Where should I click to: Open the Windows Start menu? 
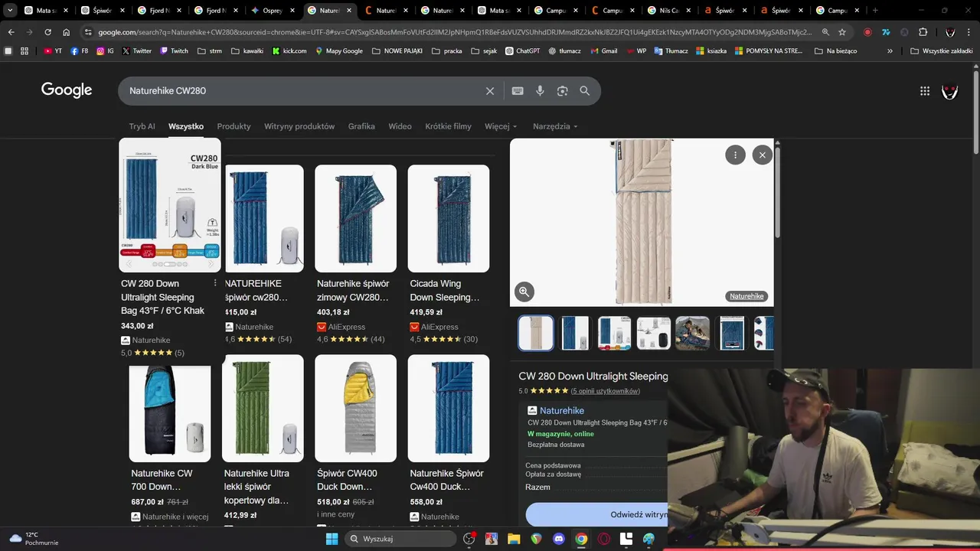click(x=332, y=539)
